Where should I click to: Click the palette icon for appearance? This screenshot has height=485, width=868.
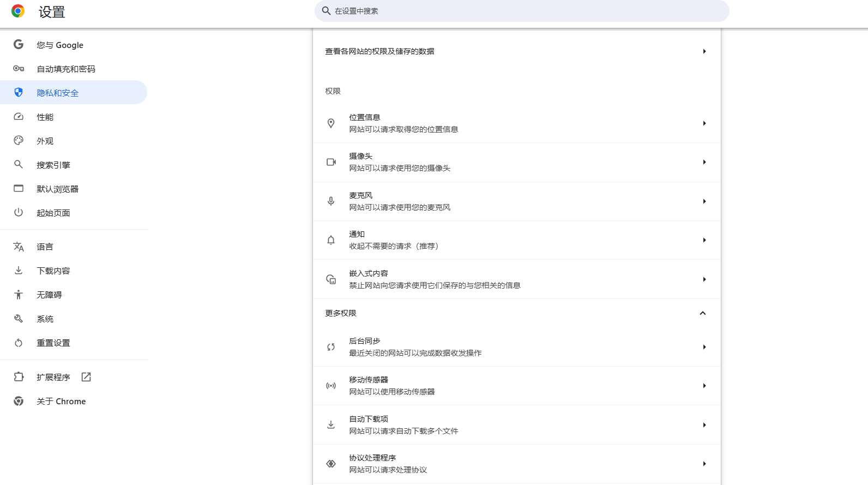coord(19,141)
